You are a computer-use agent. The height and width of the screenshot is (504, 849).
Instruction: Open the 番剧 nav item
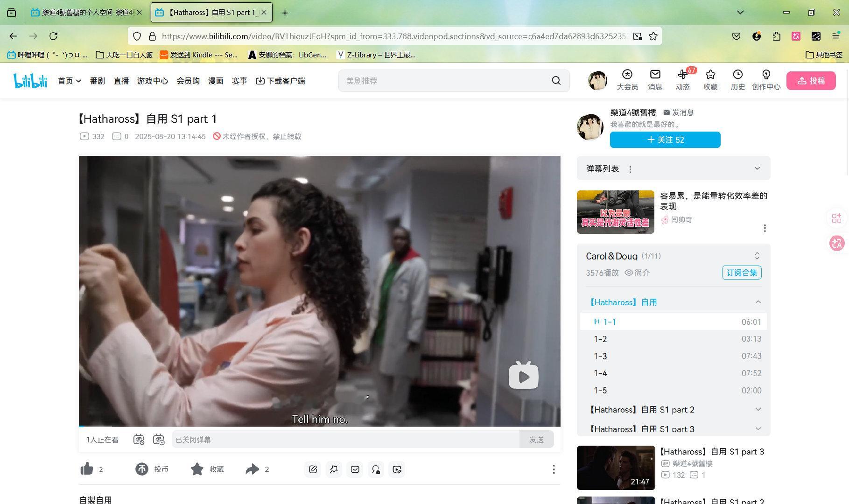point(97,81)
